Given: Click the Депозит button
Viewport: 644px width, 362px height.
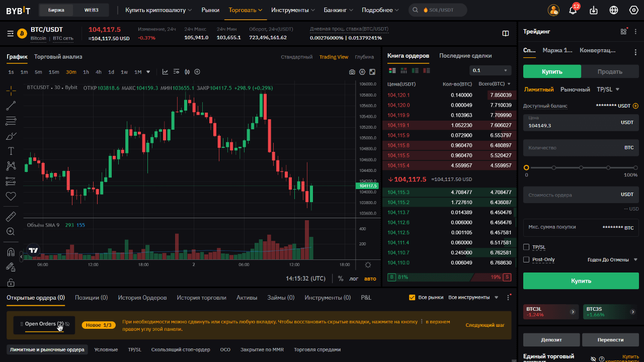Looking at the screenshot, I should point(551,340).
